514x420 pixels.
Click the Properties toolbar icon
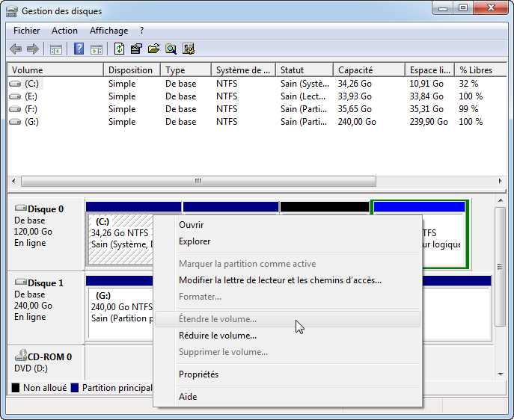(x=136, y=49)
